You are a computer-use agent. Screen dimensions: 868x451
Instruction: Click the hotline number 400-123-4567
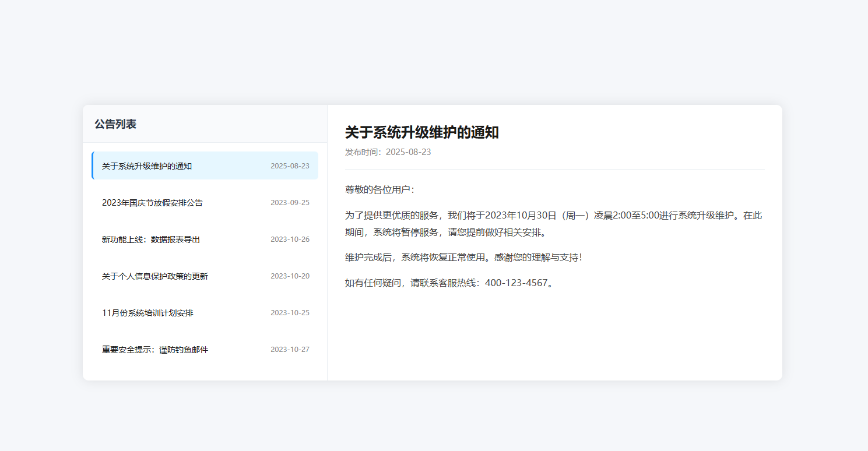point(516,283)
